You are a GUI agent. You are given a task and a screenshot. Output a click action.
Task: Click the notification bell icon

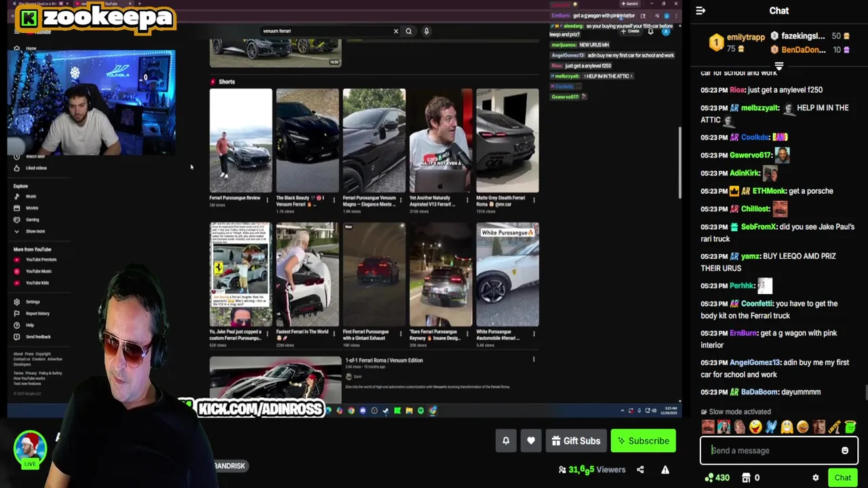click(506, 441)
